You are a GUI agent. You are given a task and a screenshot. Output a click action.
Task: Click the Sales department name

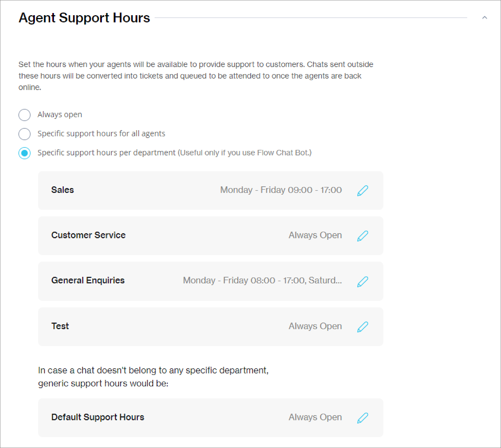pyautogui.click(x=62, y=190)
